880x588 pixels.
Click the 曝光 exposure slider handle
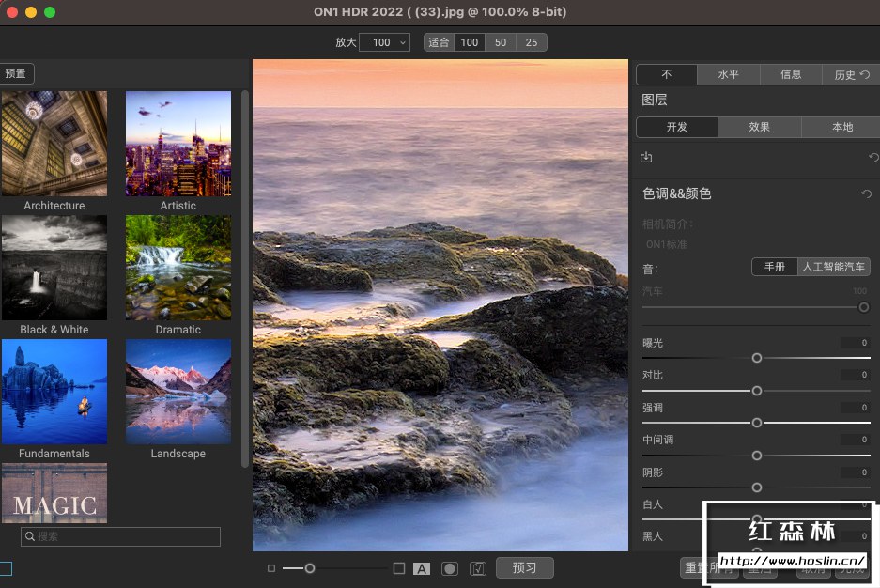click(x=757, y=358)
